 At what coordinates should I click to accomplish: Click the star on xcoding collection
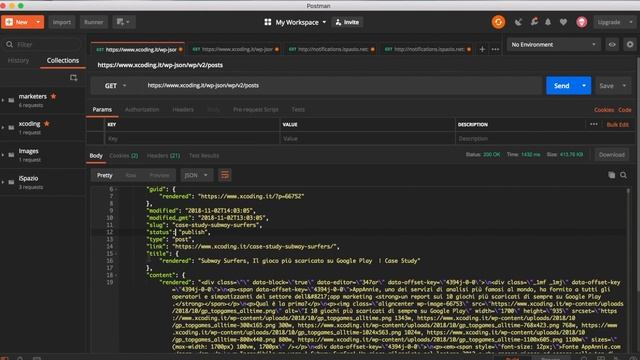coord(47,124)
